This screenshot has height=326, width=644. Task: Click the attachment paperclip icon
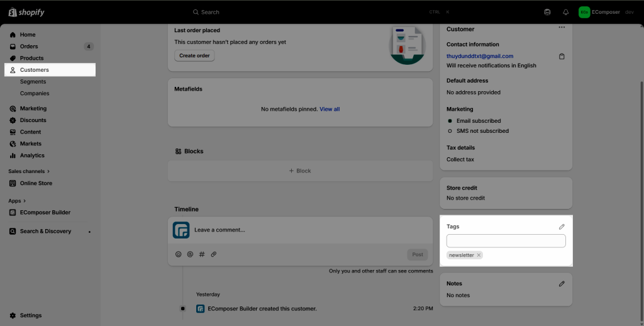tap(214, 254)
